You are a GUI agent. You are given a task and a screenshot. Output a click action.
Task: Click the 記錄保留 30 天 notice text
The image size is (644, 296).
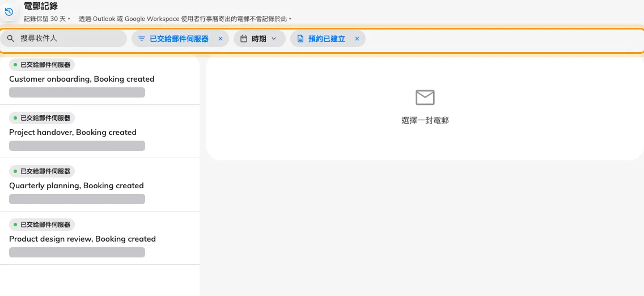(x=48, y=19)
